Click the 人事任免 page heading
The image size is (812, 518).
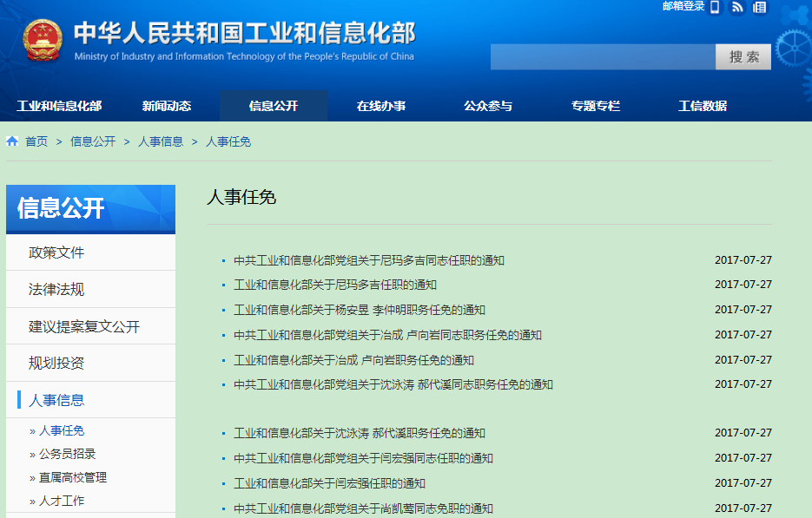click(241, 197)
